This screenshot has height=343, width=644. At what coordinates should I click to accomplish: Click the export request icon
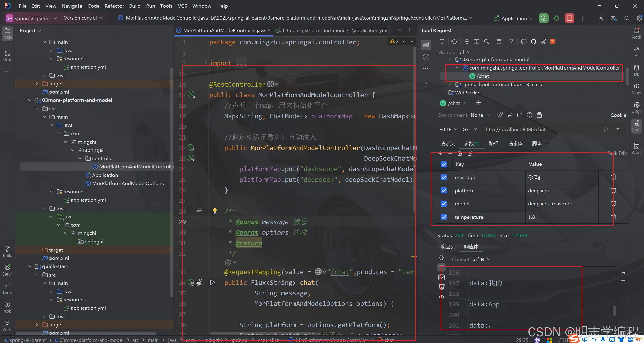[519, 115]
